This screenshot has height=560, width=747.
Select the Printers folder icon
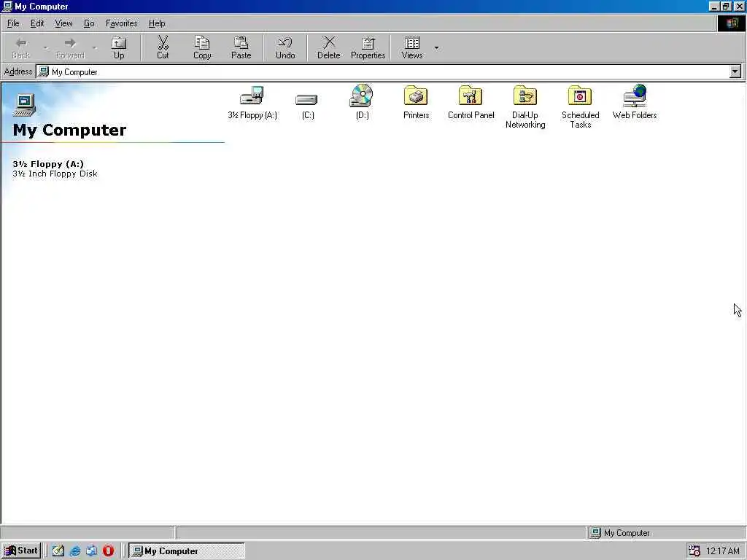416,96
